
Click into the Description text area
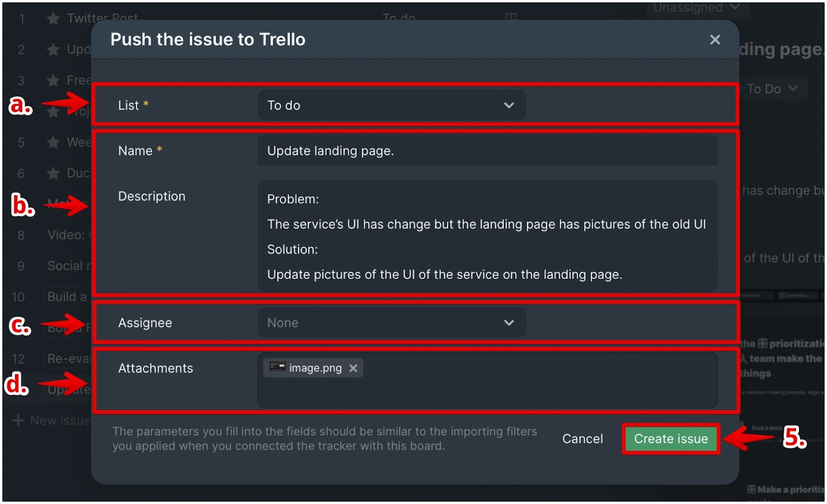coord(487,237)
